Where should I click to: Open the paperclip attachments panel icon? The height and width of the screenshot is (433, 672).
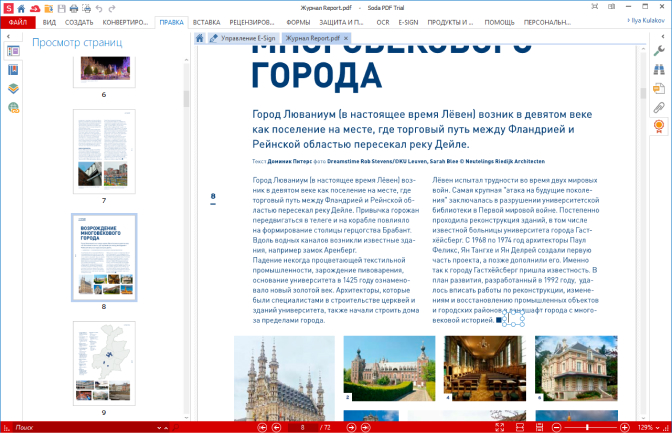click(x=659, y=107)
